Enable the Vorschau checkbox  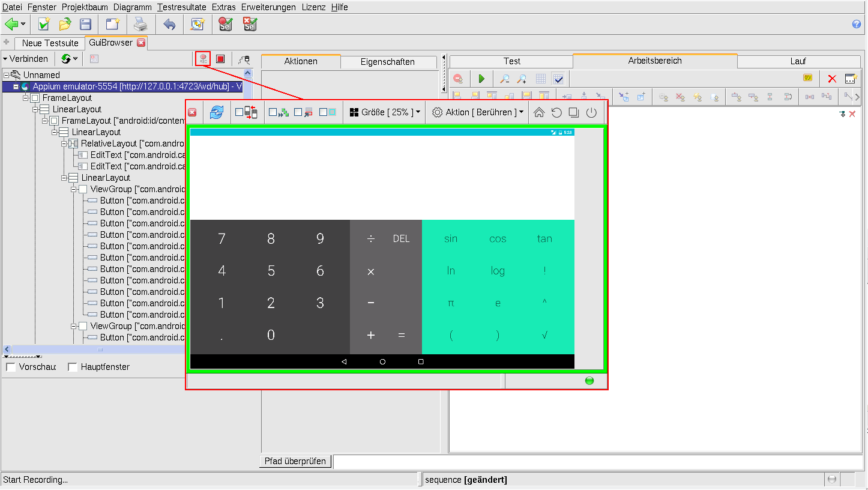(11, 367)
